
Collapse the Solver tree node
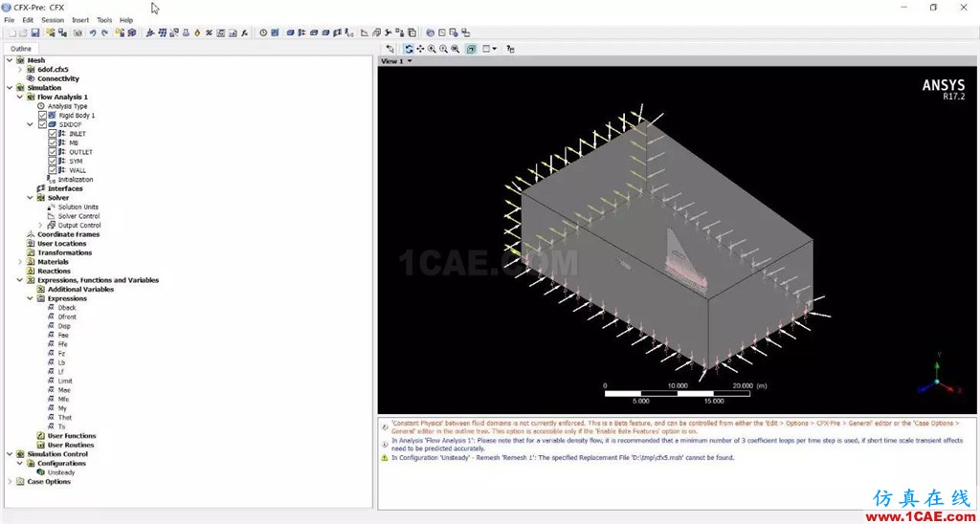30,198
